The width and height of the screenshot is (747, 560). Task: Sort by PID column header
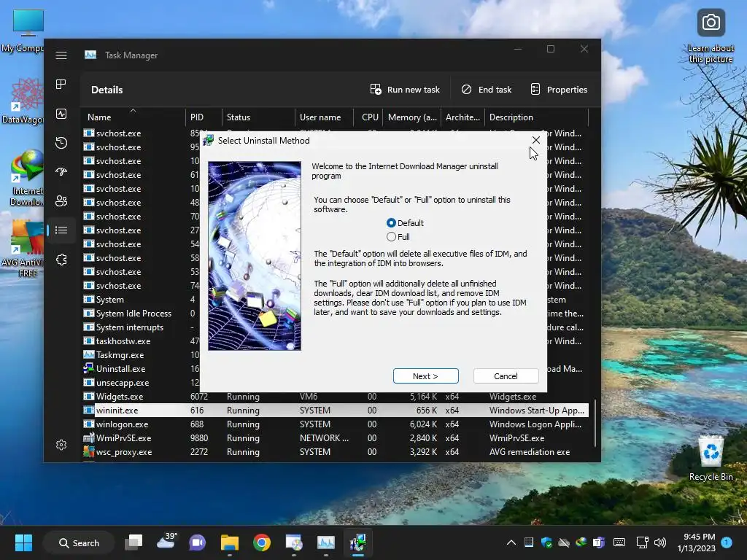[x=203, y=117]
